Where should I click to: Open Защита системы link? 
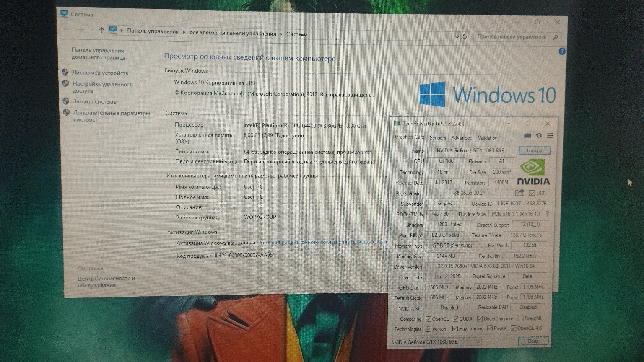[x=95, y=102]
